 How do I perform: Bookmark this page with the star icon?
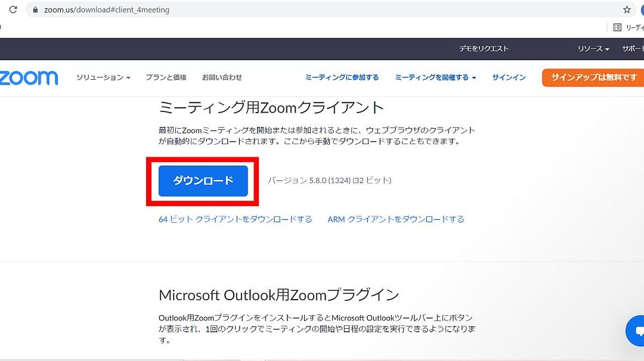627,10
